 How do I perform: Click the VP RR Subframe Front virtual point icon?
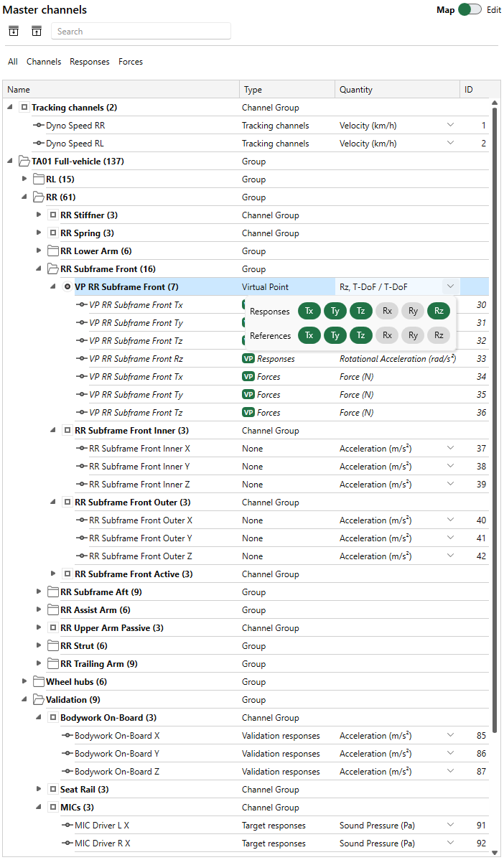pyautogui.click(x=67, y=287)
